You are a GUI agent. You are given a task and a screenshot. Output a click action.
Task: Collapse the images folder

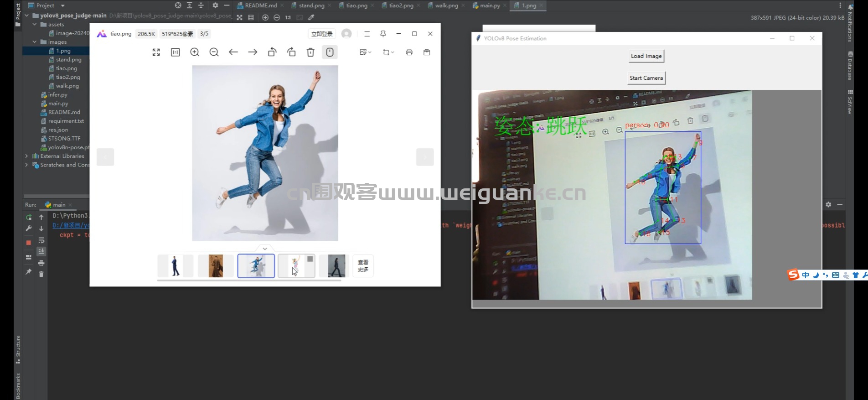tap(35, 42)
